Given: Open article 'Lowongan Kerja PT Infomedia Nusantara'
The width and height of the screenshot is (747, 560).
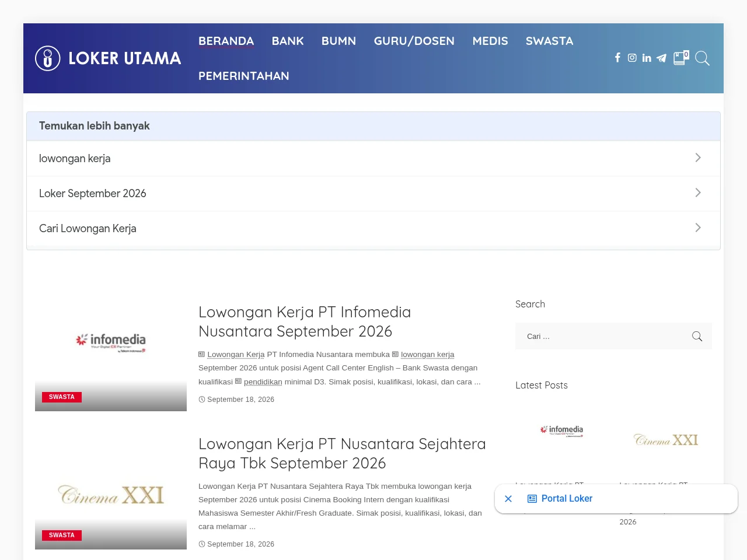Looking at the screenshot, I should click(x=305, y=321).
